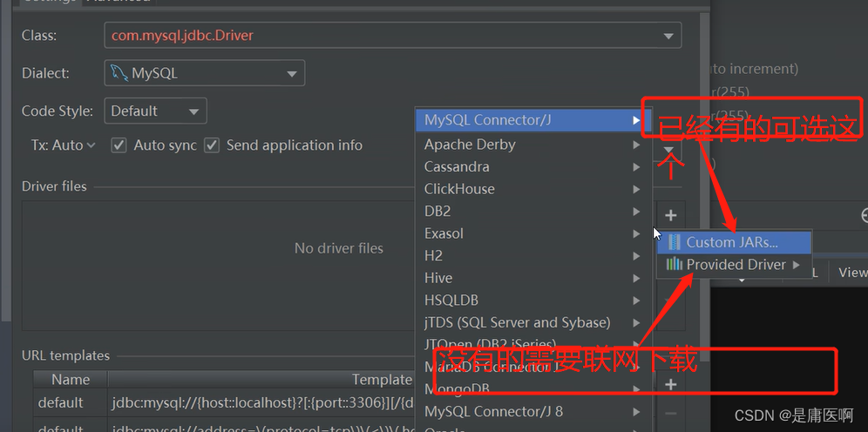Click the Template column header
868x432 pixels.
click(x=382, y=380)
